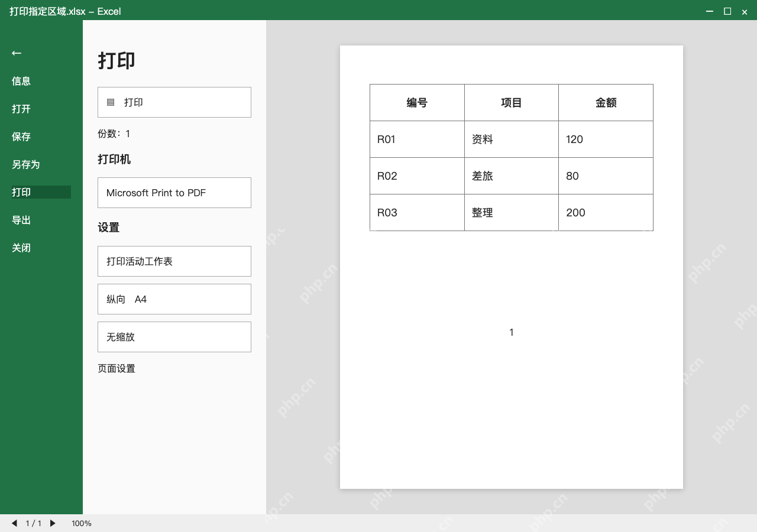Click the 差旅 cell in preview

[512, 176]
